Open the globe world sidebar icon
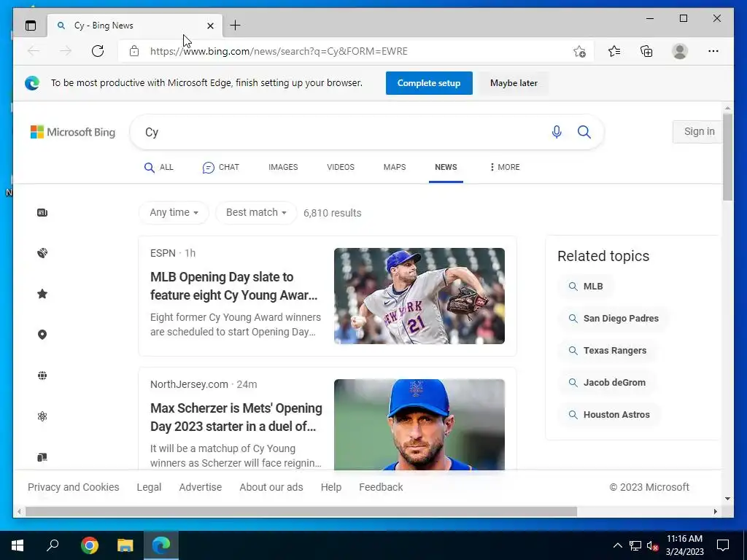Image resolution: width=747 pixels, height=560 pixels. pyautogui.click(x=42, y=376)
